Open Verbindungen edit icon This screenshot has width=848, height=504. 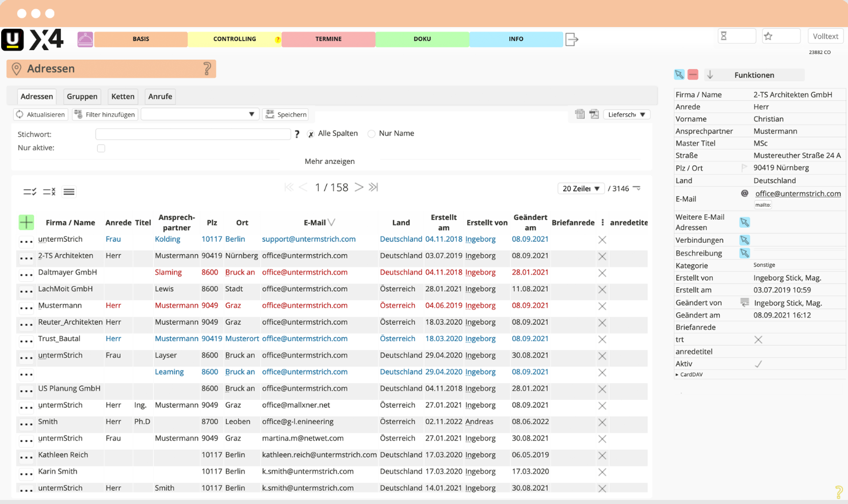[744, 240]
